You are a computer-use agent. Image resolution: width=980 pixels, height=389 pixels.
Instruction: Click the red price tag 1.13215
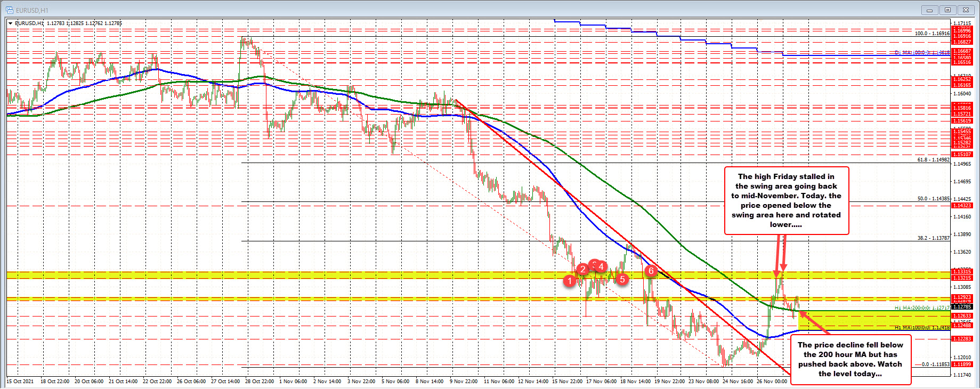point(962,278)
